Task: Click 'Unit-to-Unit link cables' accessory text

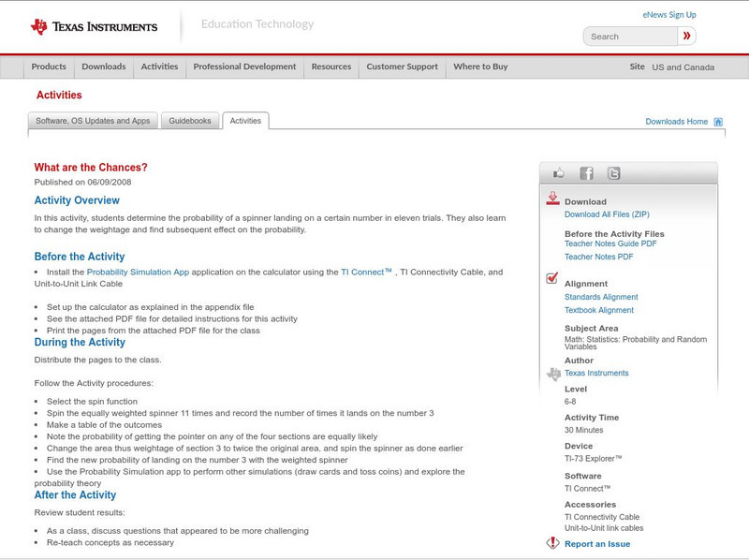Action: point(604,528)
